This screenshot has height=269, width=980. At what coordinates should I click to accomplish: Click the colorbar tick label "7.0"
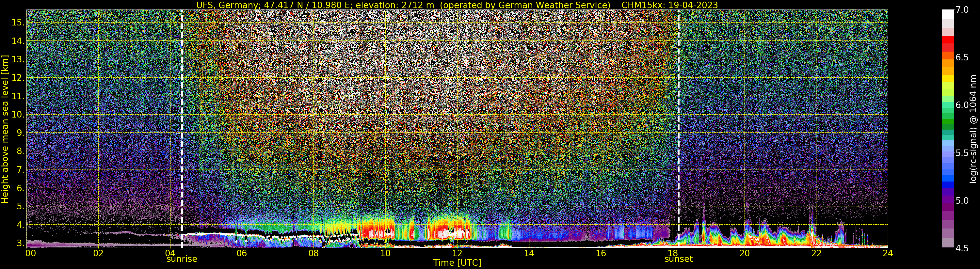point(962,10)
